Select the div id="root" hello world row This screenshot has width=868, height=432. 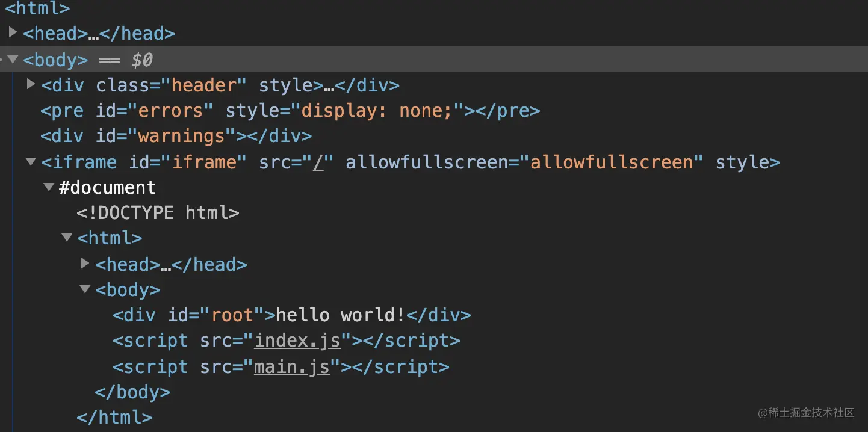[x=292, y=315]
